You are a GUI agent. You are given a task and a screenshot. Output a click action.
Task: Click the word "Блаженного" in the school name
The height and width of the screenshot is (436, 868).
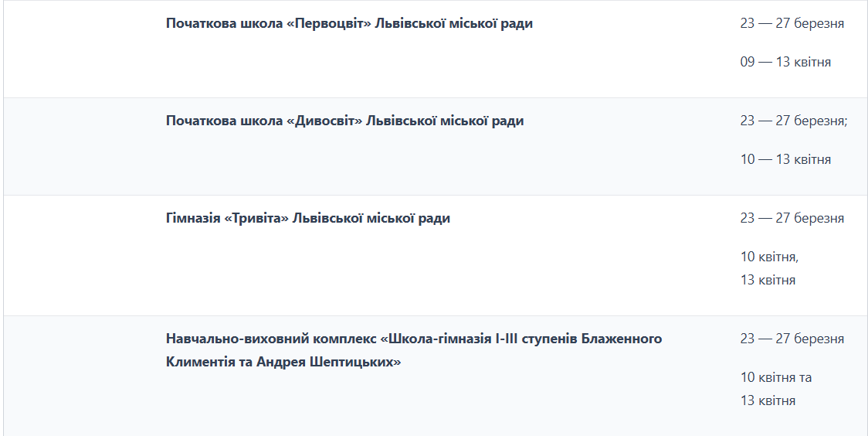[621, 339]
